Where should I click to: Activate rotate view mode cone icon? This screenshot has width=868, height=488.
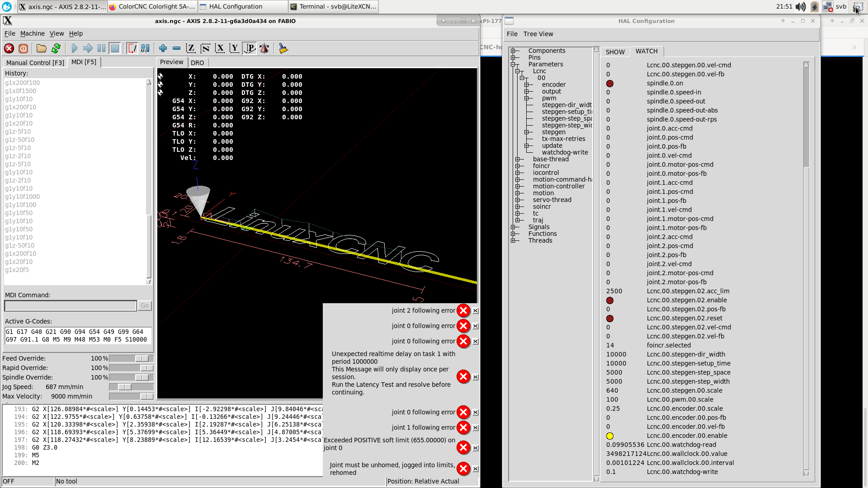(x=264, y=48)
